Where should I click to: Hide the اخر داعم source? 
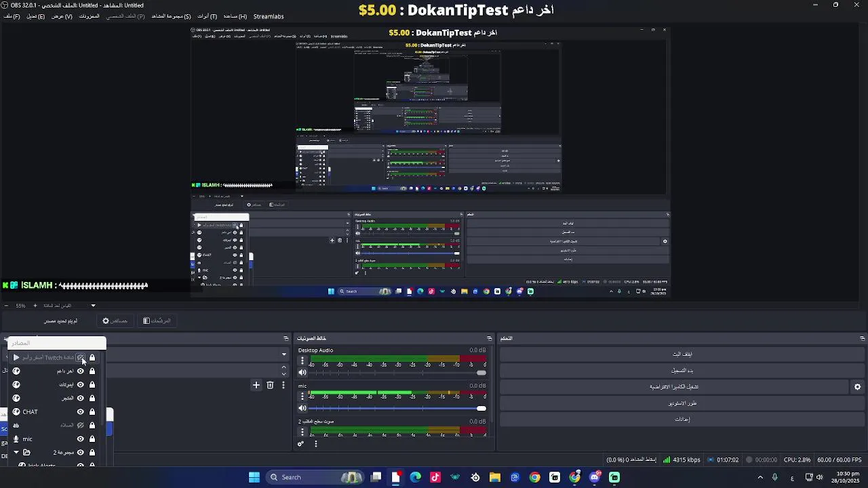pos(81,371)
